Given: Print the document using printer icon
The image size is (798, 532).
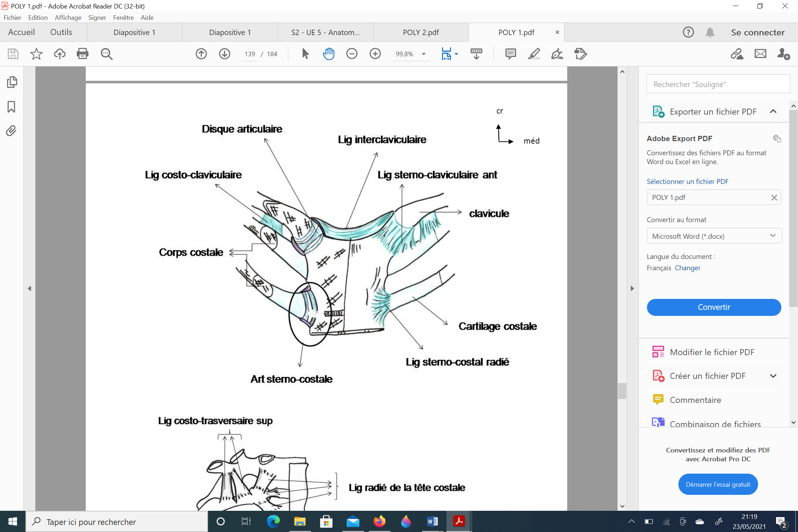Looking at the screenshot, I should pyautogui.click(x=82, y=54).
